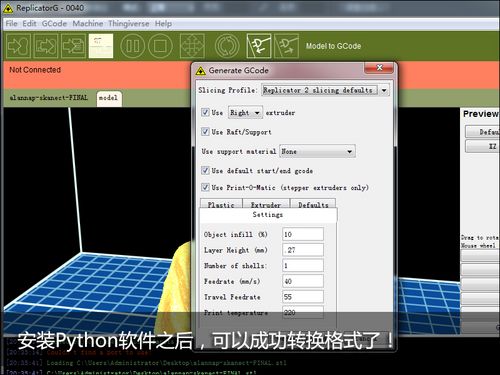
Task: Click the Build toolbar icon
Action: [19, 46]
